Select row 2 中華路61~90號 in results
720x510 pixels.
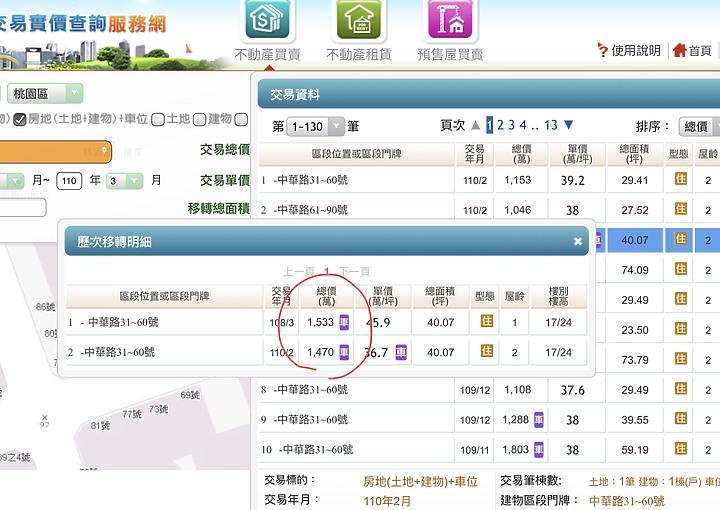pyautogui.click(x=356, y=210)
